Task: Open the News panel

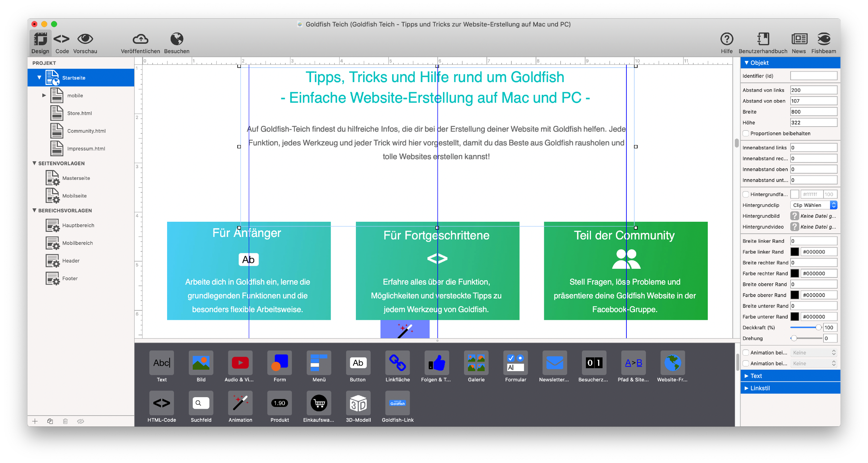Action: (799, 43)
